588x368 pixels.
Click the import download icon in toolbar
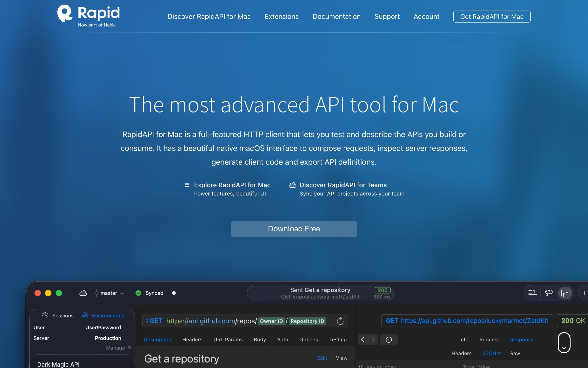tap(565, 293)
